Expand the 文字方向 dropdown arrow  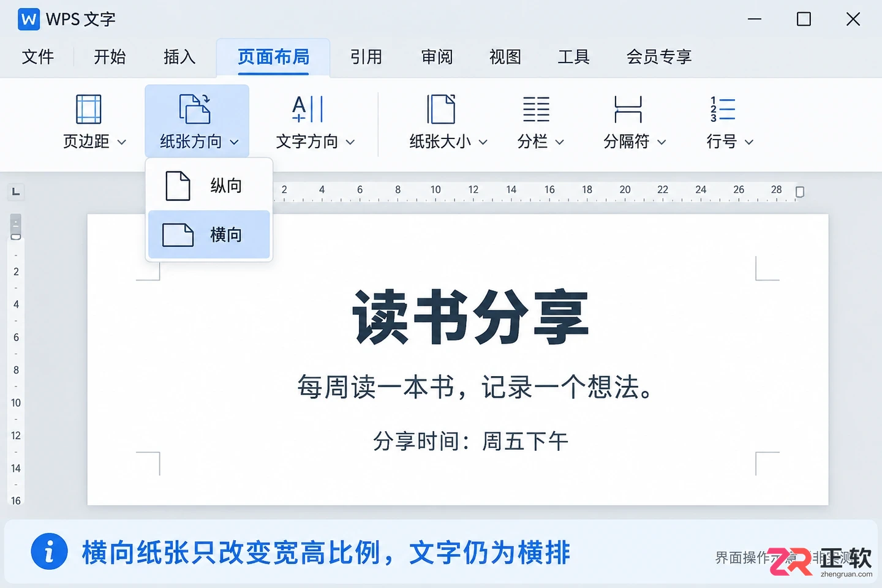point(350,142)
